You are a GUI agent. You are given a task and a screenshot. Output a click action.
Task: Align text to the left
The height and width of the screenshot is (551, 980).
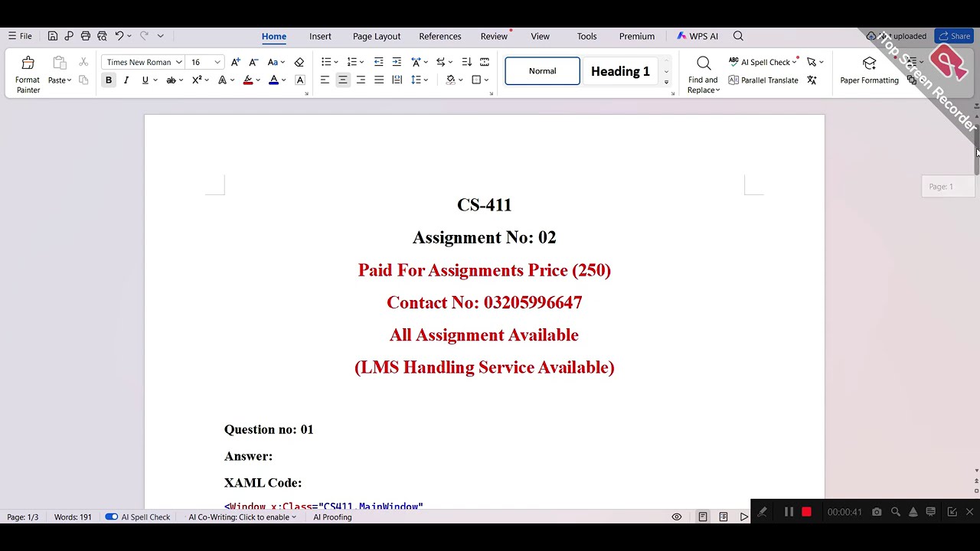pos(325,80)
